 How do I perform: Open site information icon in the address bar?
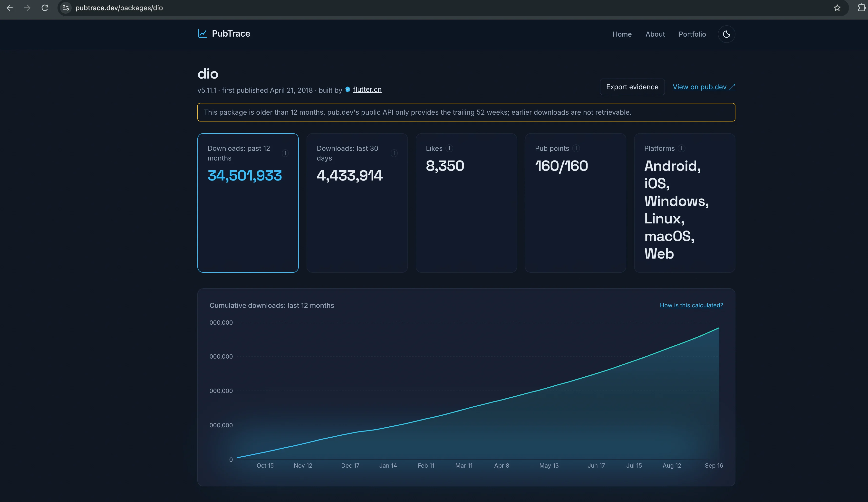pyautogui.click(x=66, y=8)
